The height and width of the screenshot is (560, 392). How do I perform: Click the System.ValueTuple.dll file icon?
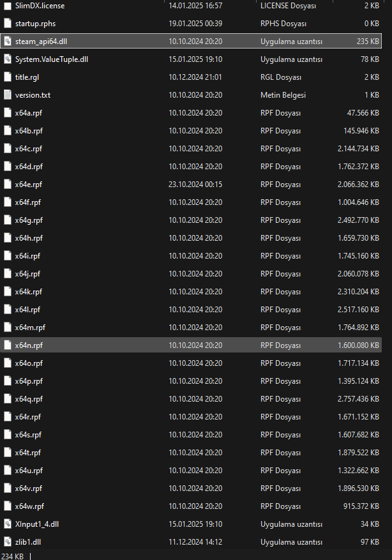[8, 59]
